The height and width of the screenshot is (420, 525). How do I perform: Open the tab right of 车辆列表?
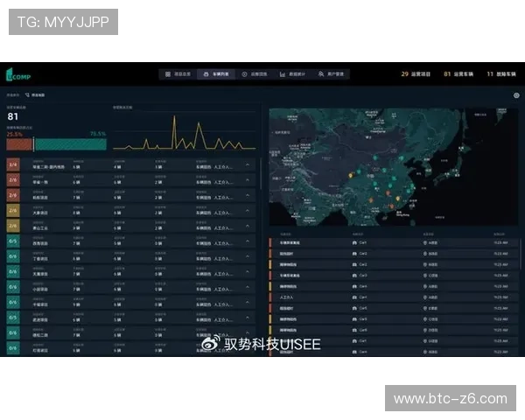[x=255, y=74]
